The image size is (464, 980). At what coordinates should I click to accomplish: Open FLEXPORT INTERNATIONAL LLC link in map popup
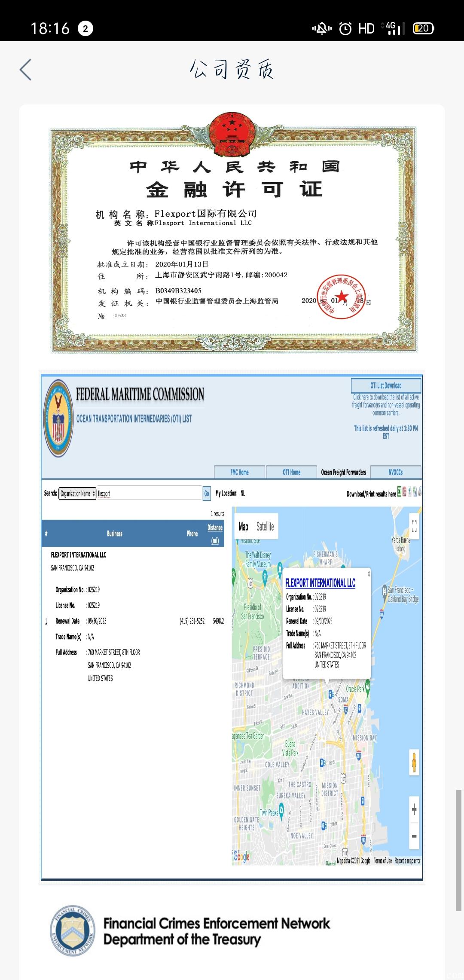pyautogui.click(x=320, y=583)
